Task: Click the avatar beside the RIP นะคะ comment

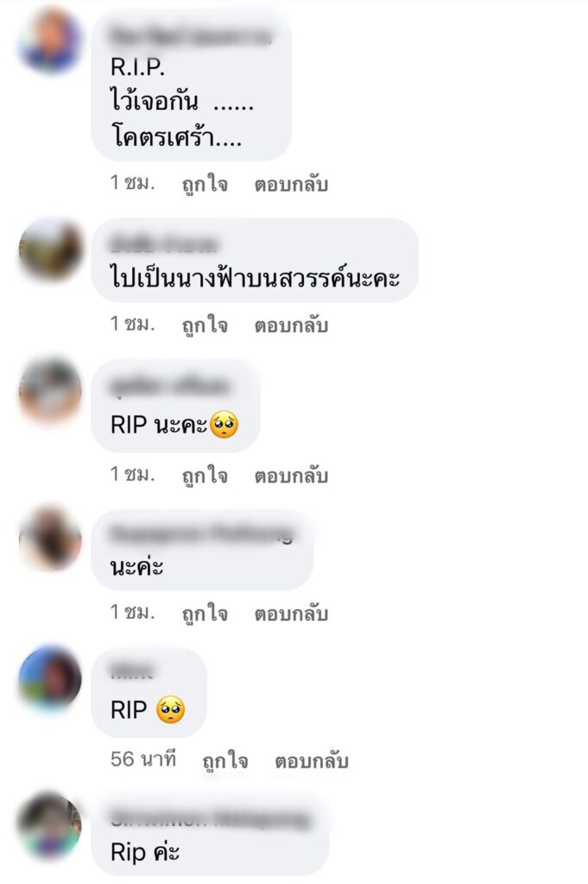Action: point(50,390)
